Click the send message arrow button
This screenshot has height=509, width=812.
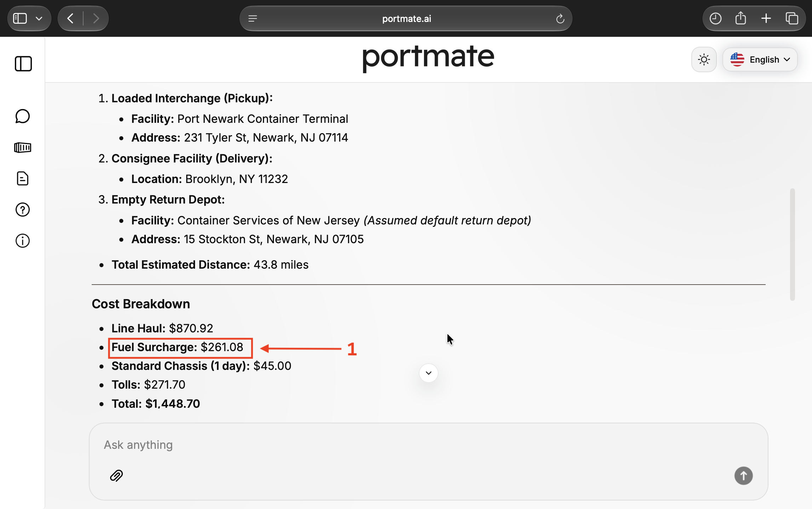[x=743, y=476]
